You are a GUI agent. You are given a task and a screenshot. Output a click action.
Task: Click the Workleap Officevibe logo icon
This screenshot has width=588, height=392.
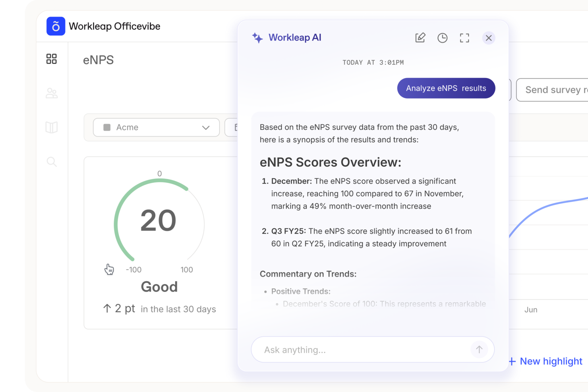(56, 26)
